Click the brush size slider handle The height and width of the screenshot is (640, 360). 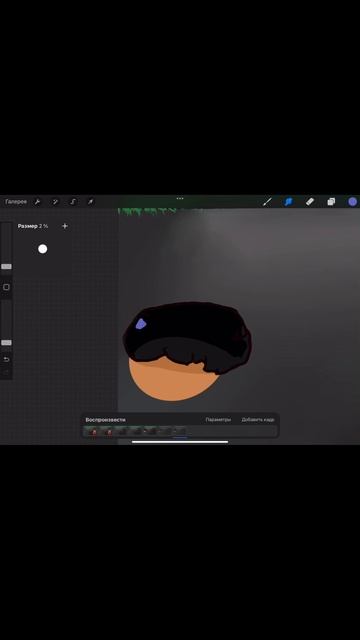click(6, 267)
